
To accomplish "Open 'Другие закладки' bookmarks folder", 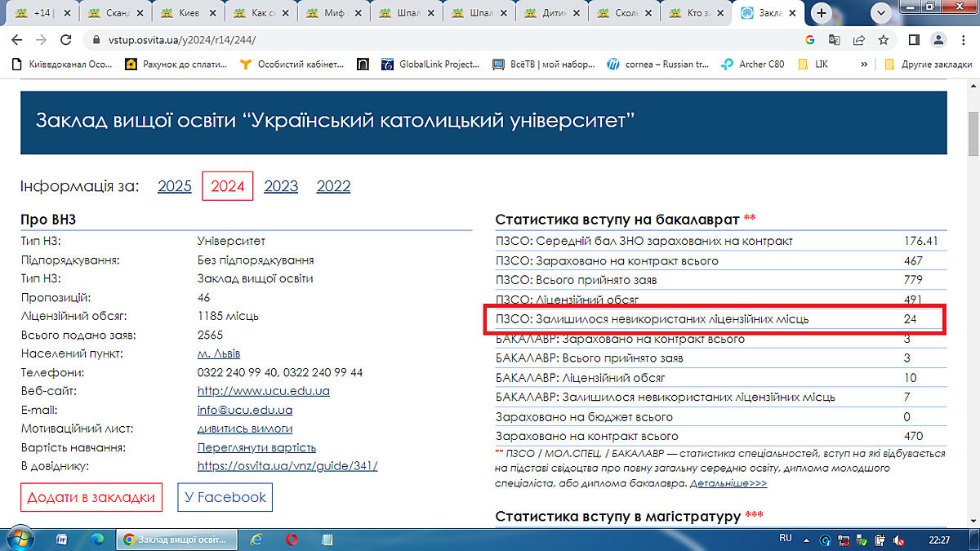I will (928, 64).
